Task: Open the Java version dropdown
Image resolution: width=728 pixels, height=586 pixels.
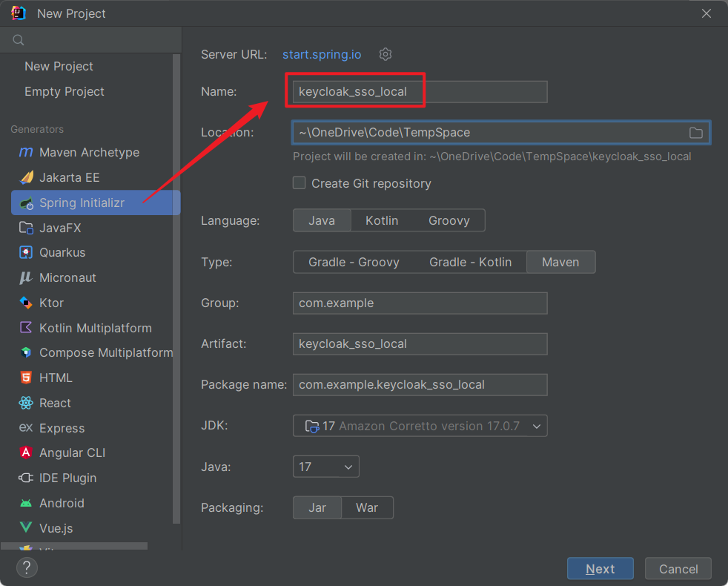Action: click(x=326, y=467)
